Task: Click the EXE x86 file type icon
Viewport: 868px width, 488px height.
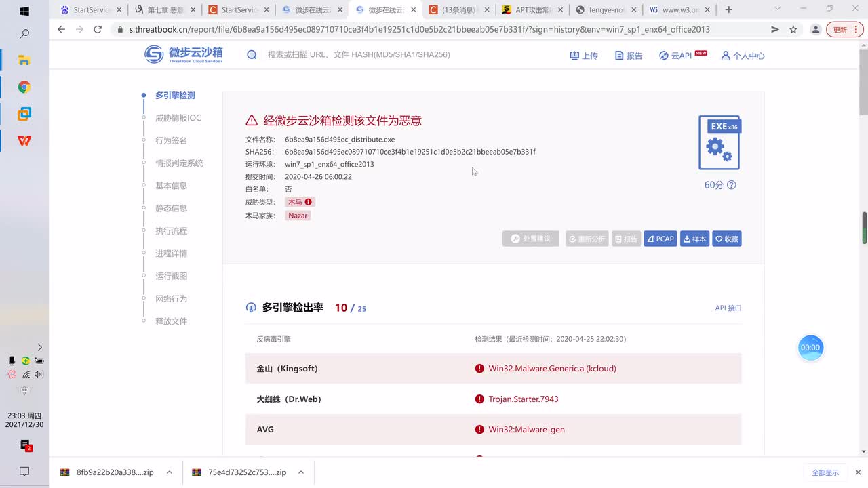Action: 719,142
